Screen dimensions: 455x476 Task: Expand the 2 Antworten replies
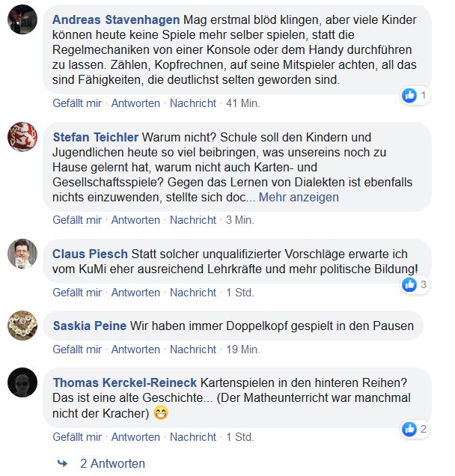(112, 463)
